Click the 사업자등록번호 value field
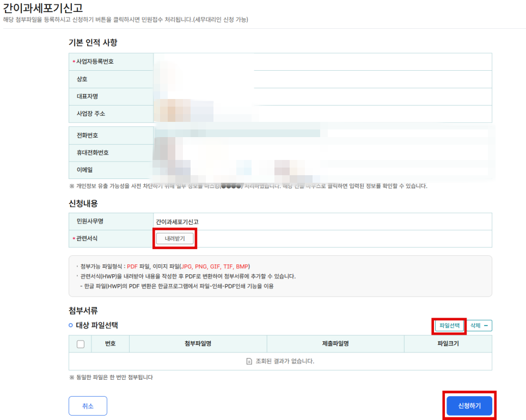526x420 pixels. click(x=322, y=61)
